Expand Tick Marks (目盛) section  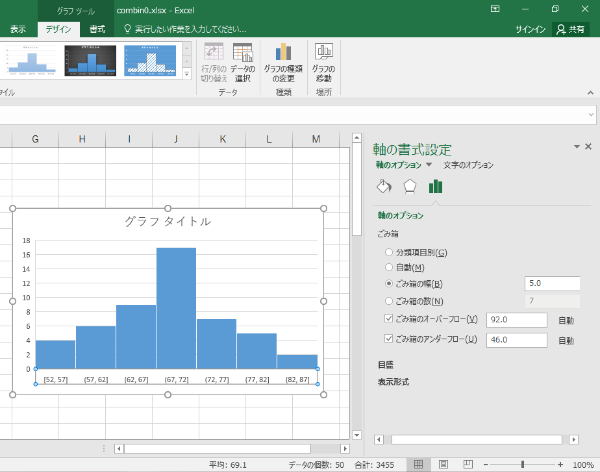click(x=386, y=365)
